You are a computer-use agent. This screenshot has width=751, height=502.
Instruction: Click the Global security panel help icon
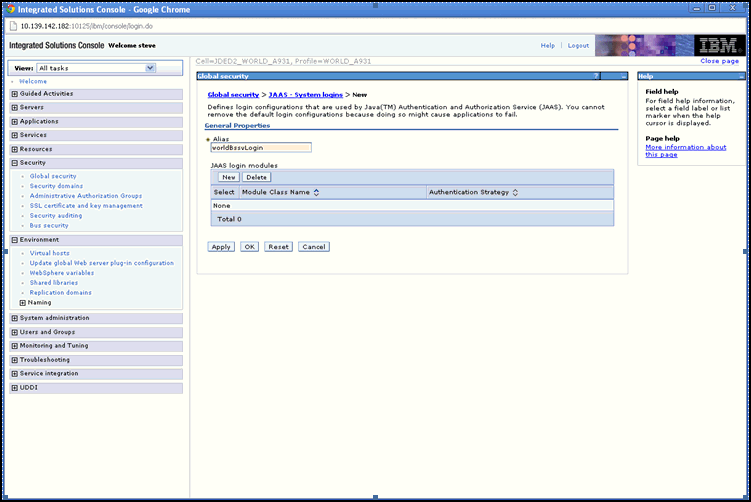[596, 76]
